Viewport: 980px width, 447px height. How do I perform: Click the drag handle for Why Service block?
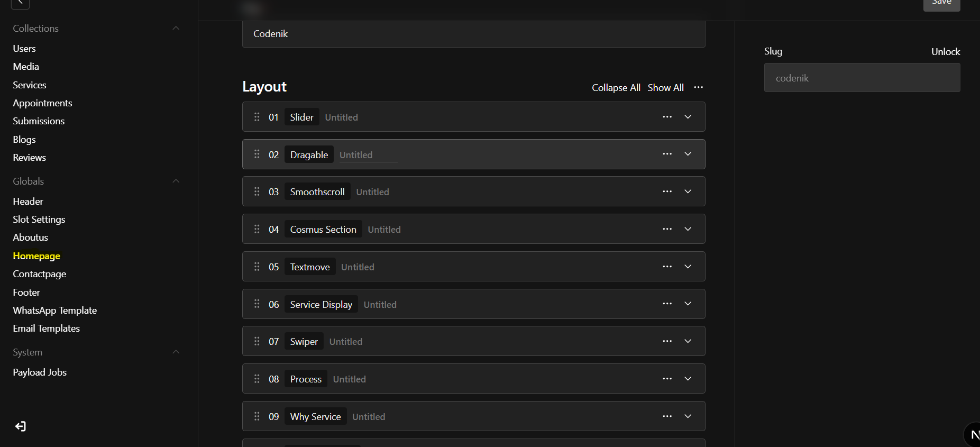257,416
